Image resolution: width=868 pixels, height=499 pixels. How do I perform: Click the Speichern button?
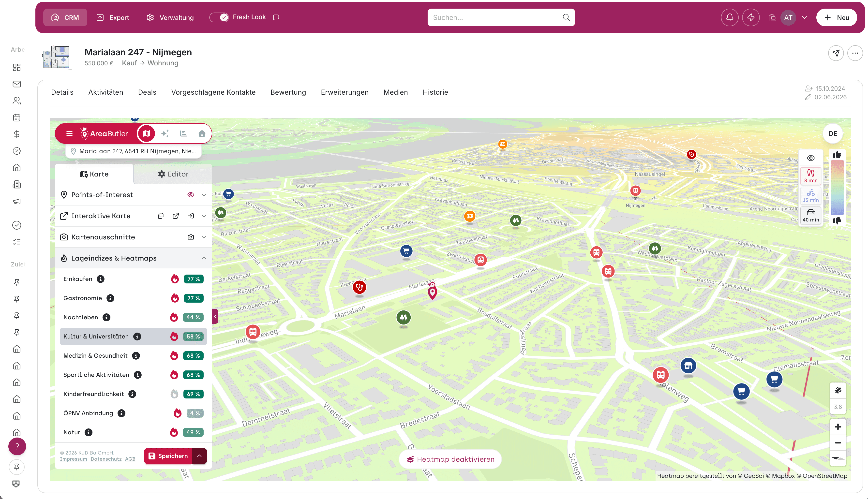click(168, 456)
